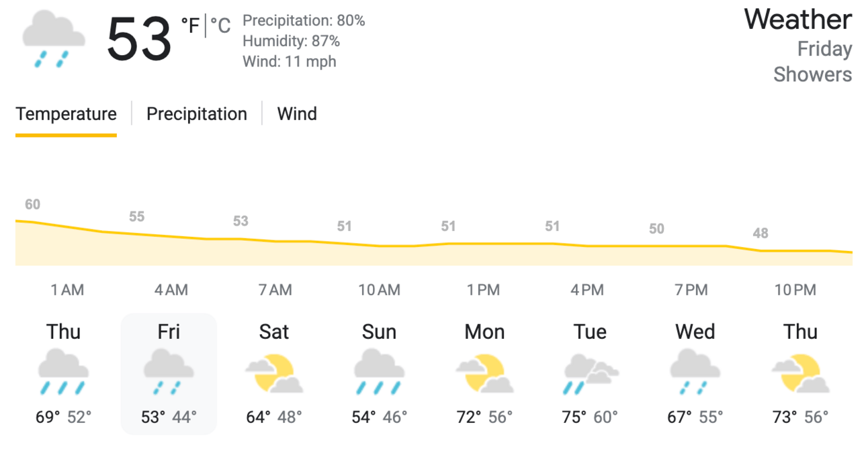
Task: Switch to the Wind tab
Action: pos(297,114)
